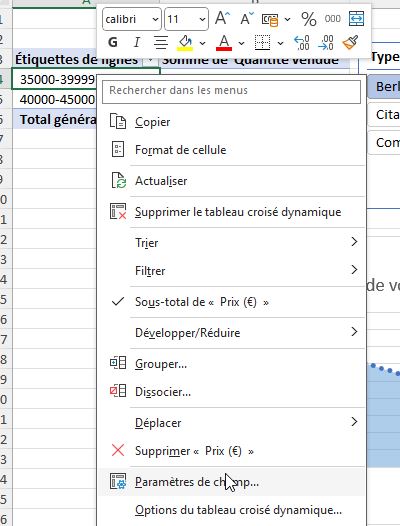Open borders dropdown arrow
The width and height of the screenshot is (400, 526).
click(281, 43)
